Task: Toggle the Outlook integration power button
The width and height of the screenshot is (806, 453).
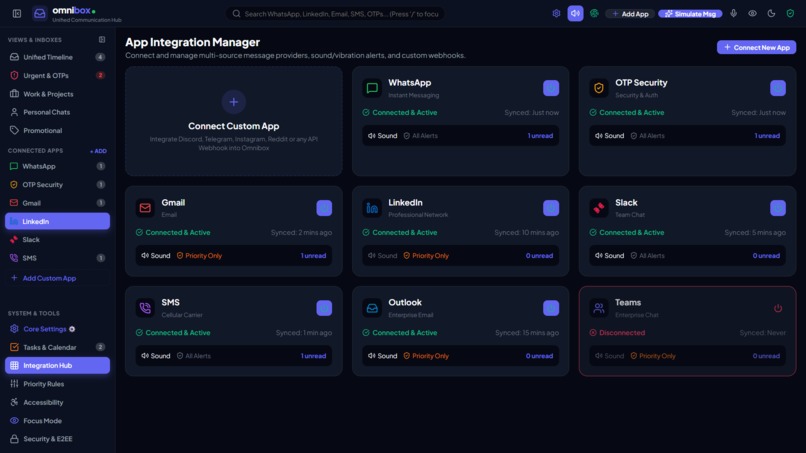Action: [551, 308]
